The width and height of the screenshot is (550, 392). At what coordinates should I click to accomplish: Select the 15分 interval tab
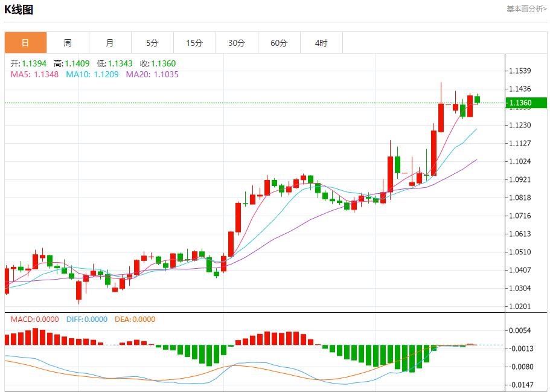pyautogui.click(x=194, y=42)
